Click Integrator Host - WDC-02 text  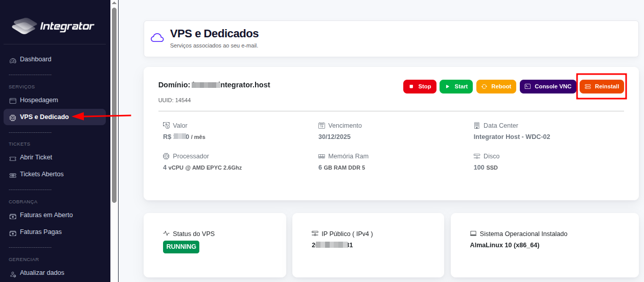click(512, 137)
